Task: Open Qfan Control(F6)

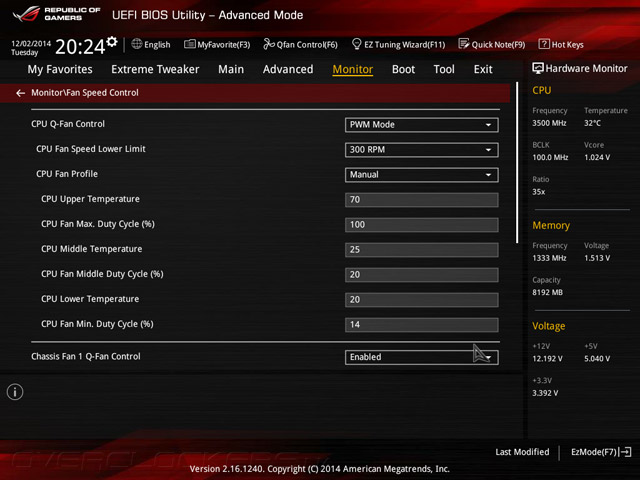Action: (300, 44)
